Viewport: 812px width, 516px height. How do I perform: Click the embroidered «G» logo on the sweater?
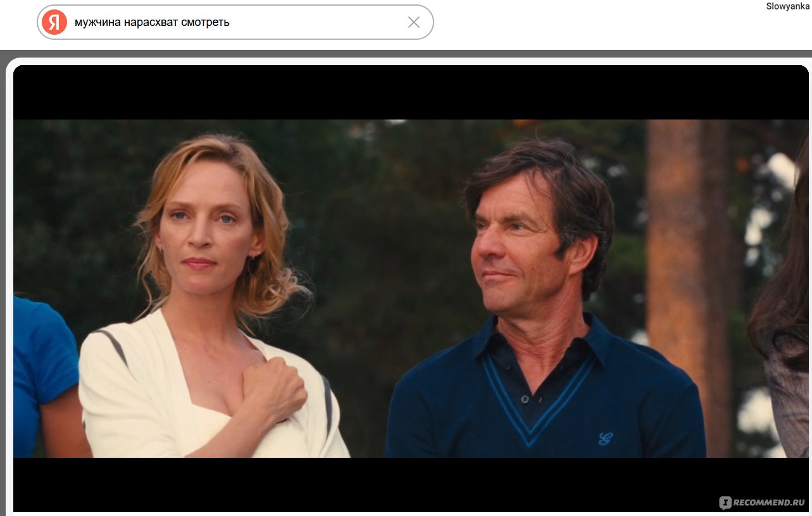pos(606,438)
